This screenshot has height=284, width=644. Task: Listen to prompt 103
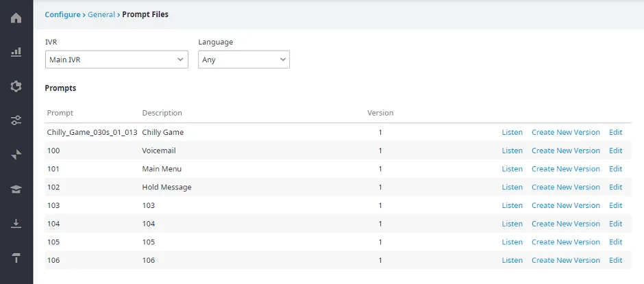point(512,205)
